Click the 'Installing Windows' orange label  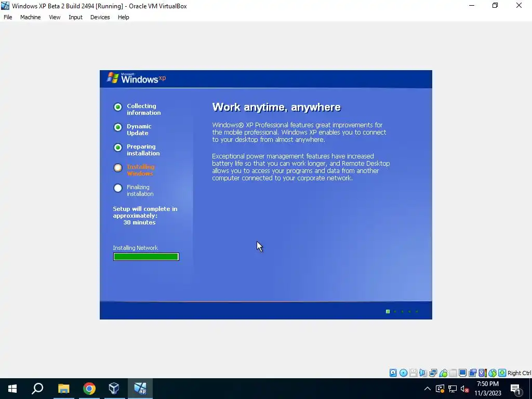(140, 170)
